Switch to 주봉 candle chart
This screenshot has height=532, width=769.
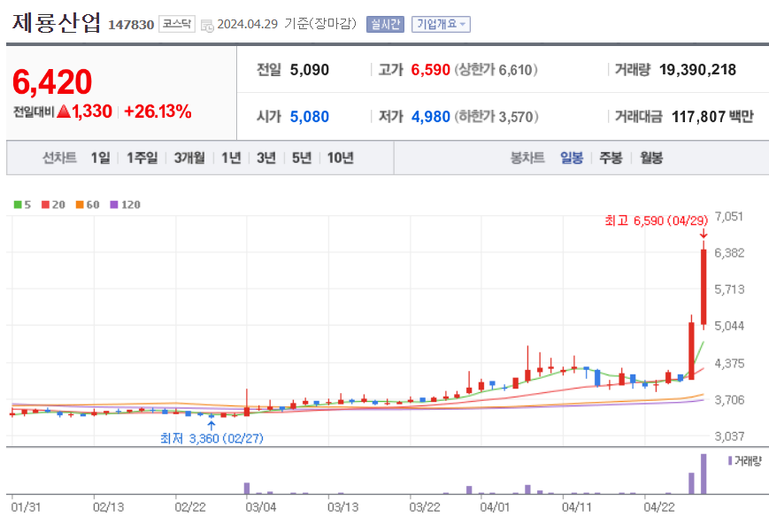point(611,158)
